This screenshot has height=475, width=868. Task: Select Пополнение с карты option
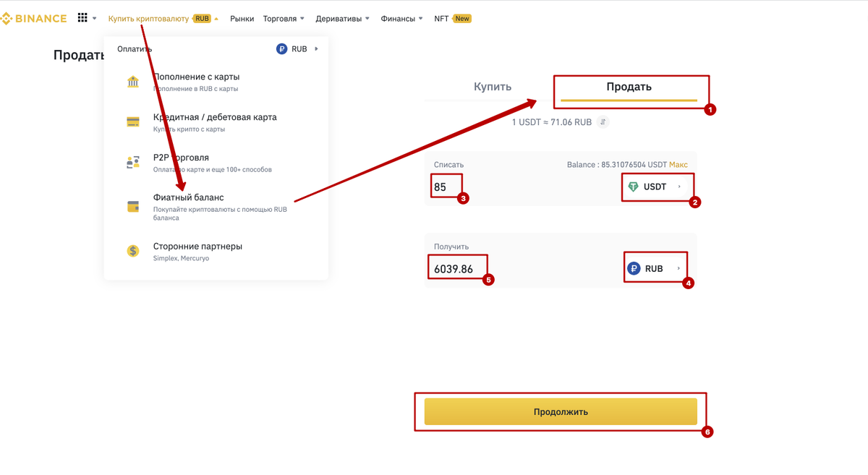click(x=216, y=82)
